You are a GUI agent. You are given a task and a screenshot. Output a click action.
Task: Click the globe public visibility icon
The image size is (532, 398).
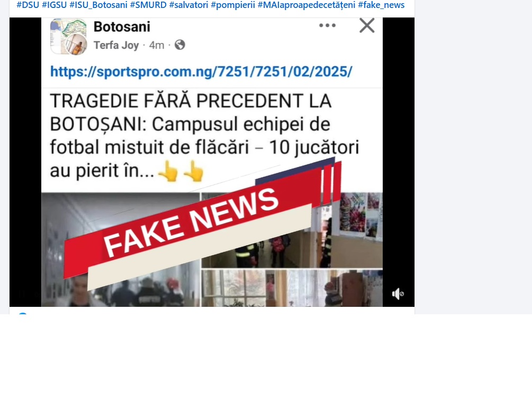pyautogui.click(x=180, y=45)
